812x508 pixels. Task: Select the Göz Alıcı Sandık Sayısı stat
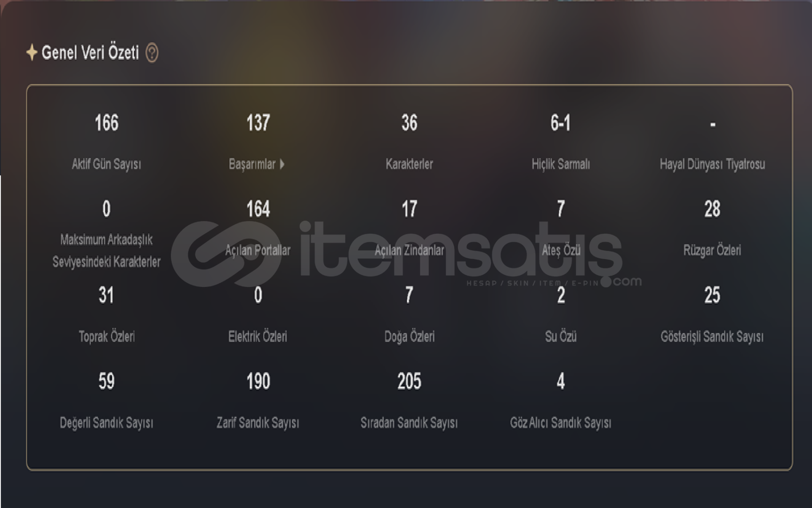[561, 400]
